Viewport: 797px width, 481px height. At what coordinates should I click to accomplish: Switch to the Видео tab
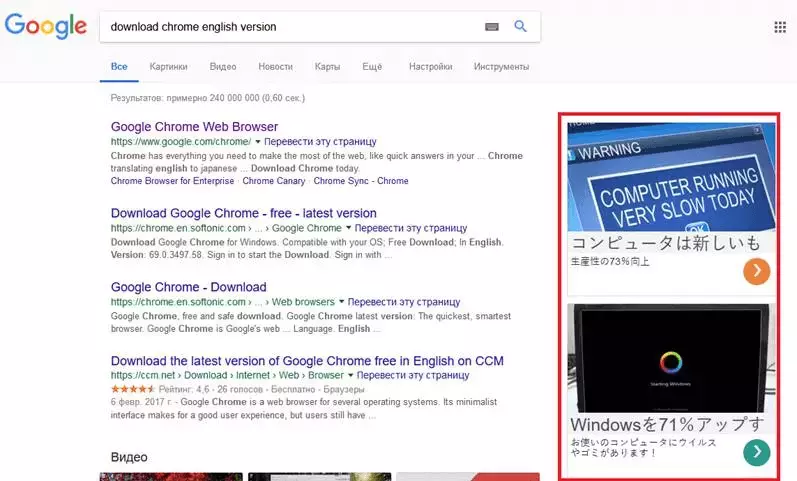[223, 67]
